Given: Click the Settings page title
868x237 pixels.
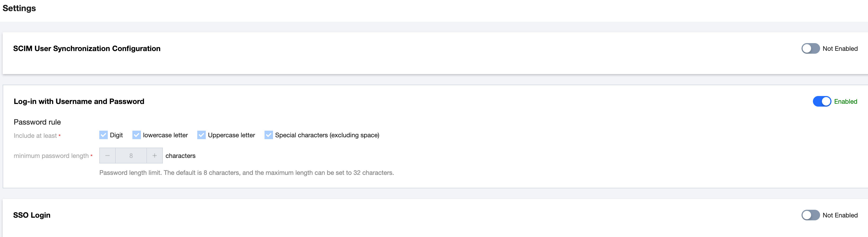Looking at the screenshot, I should pyautogui.click(x=19, y=8).
